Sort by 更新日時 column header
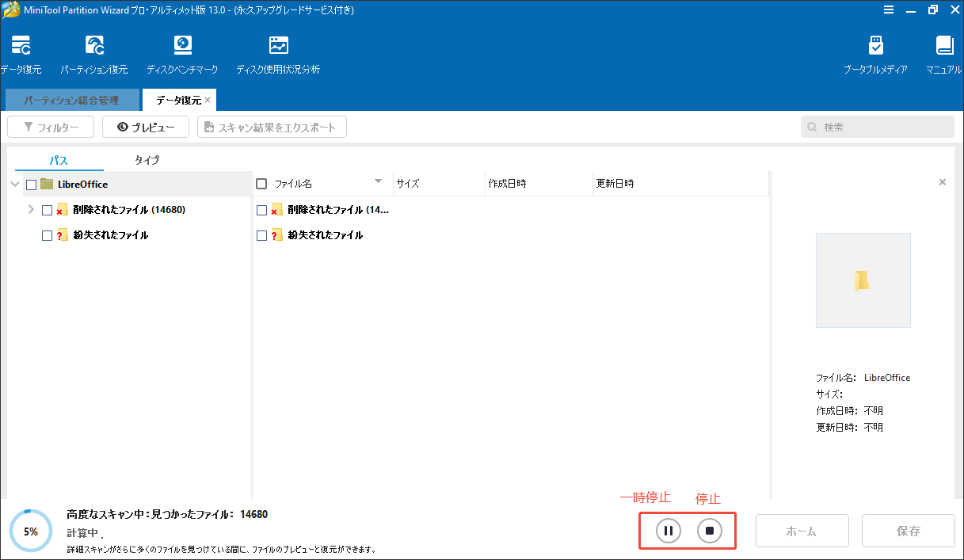 pyautogui.click(x=680, y=184)
